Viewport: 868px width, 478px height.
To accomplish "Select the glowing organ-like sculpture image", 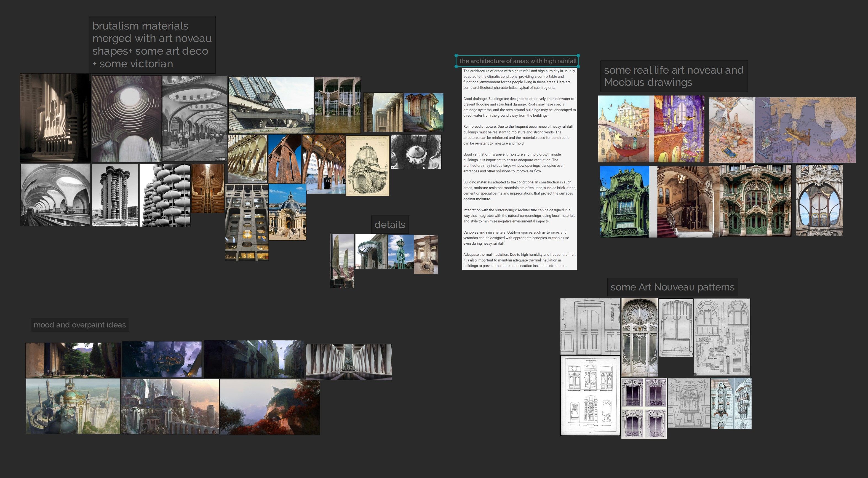I will (x=55, y=118).
